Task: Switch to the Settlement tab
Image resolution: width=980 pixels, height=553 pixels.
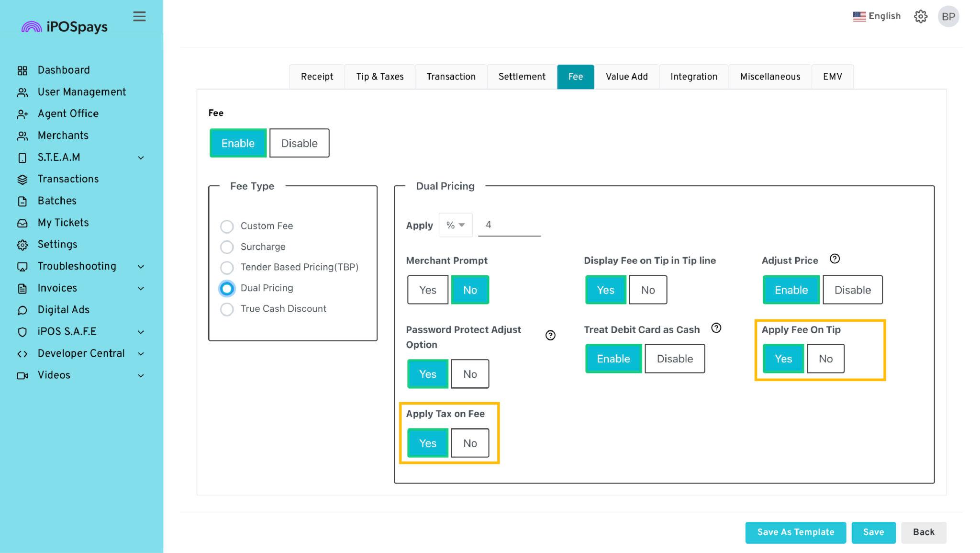Action: point(522,76)
